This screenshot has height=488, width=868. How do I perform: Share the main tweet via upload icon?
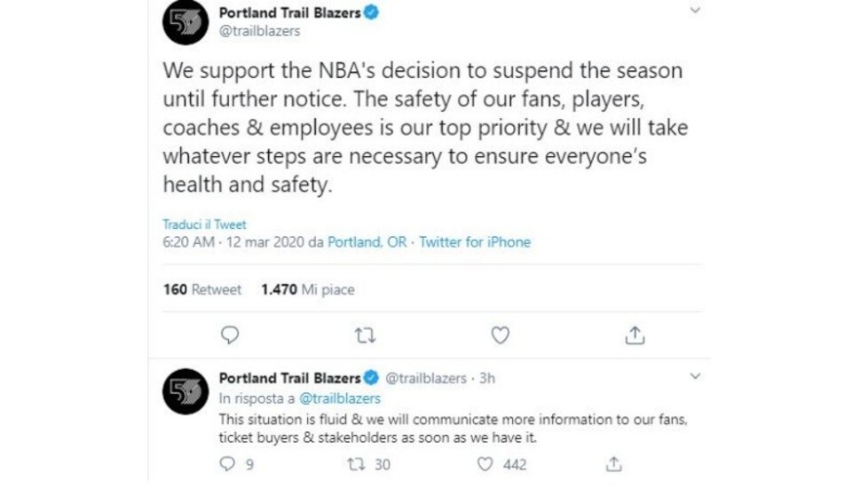coord(635,335)
